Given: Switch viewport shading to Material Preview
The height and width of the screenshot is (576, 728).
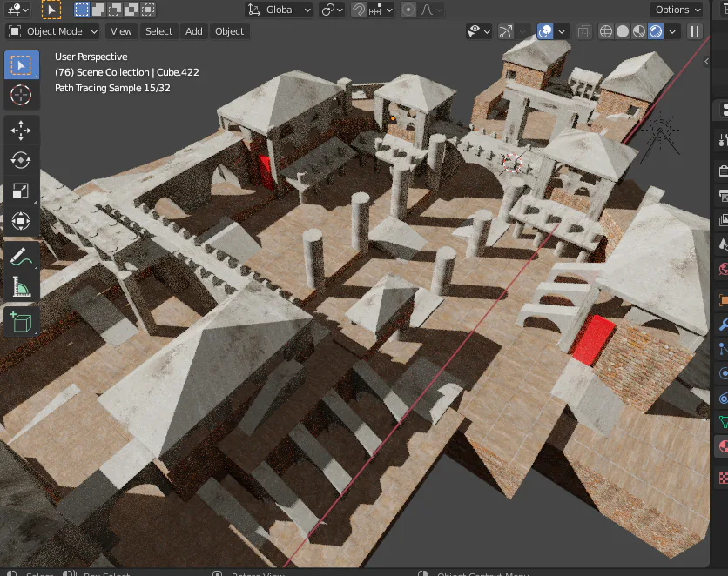Looking at the screenshot, I should click(639, 31).
